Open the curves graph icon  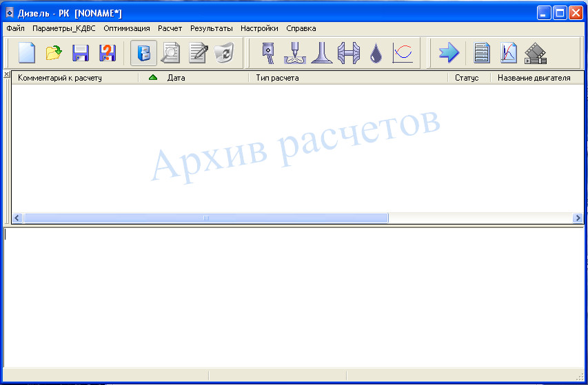coord(403,53)
